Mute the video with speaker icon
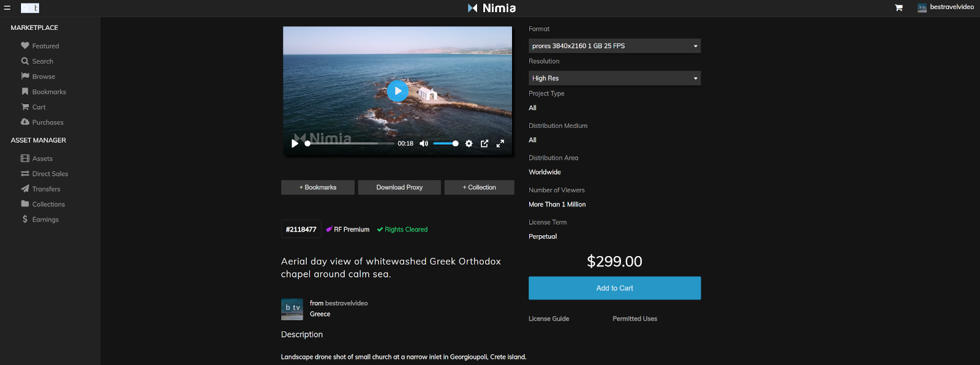Screen dimensions: 980x365 (x=424, y=143)
